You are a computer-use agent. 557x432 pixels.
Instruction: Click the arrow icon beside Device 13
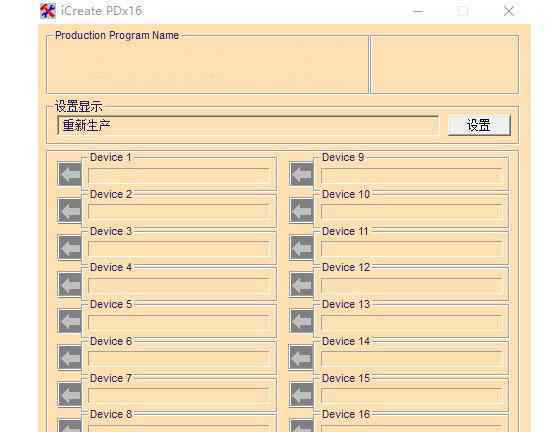302,321
